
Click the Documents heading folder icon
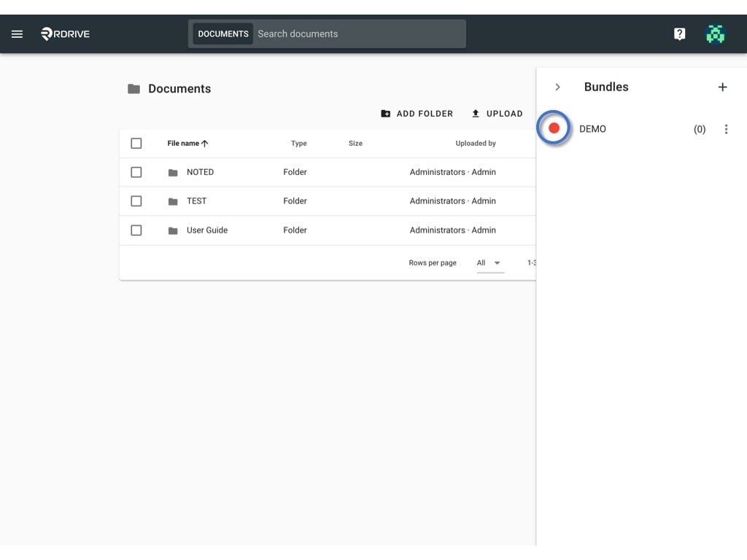point(134,88)
